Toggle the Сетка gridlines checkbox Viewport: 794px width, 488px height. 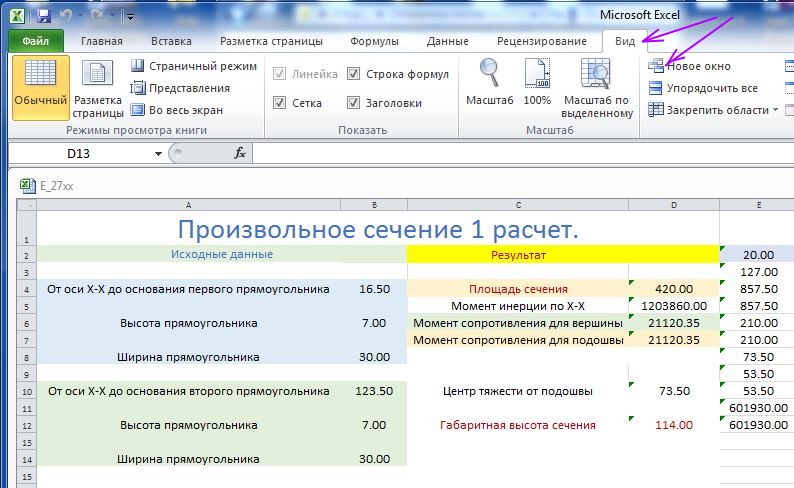pyautogui.click(x=280, y=102)
